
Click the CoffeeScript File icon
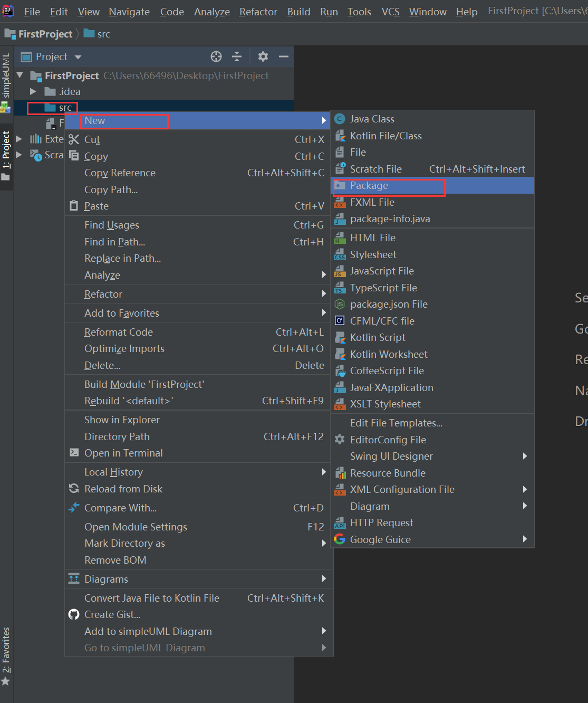coord(340,370)
